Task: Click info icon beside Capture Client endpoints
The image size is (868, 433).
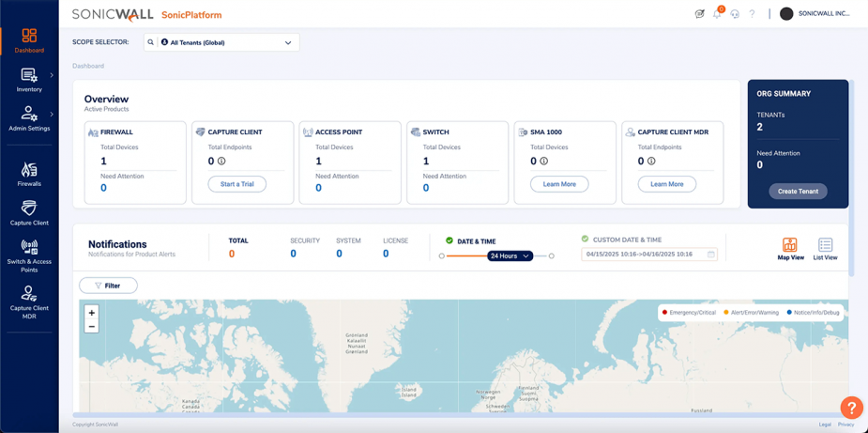Action: (221, 162)
